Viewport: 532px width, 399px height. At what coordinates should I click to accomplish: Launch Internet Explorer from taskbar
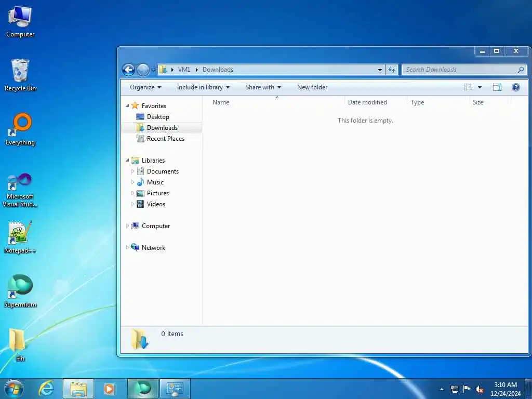46,389
